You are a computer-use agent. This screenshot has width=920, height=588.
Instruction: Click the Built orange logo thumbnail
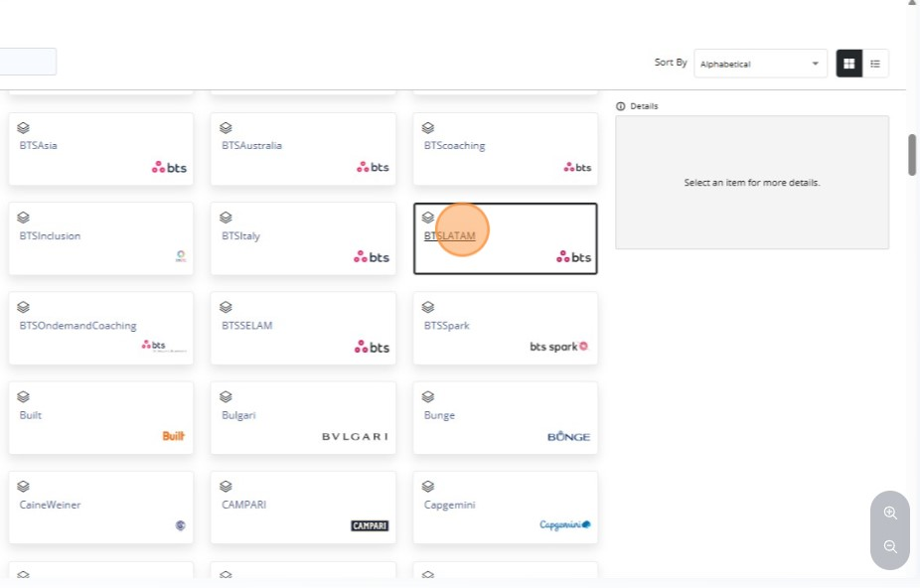click(174, 436)
